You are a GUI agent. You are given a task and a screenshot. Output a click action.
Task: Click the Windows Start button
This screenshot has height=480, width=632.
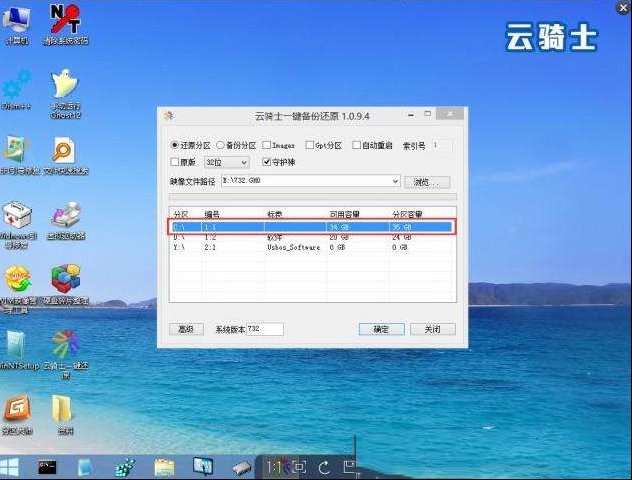[x=11, y=467]
